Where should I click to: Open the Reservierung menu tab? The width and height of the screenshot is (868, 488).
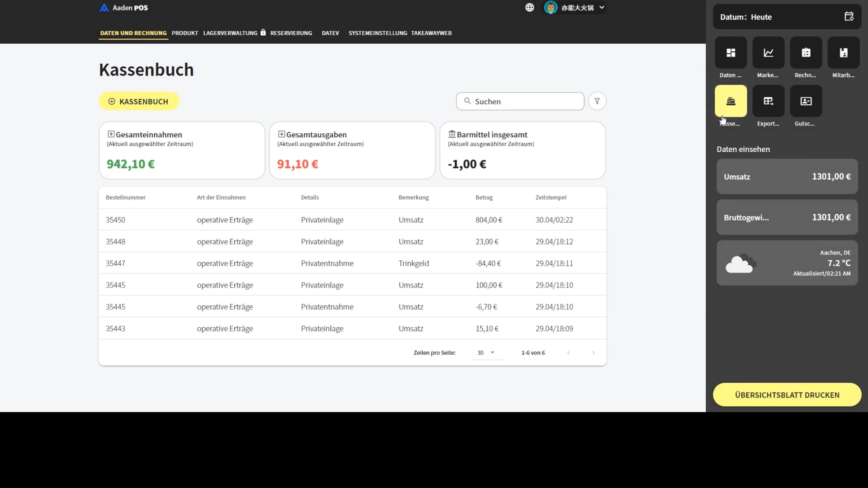point(291,33)
